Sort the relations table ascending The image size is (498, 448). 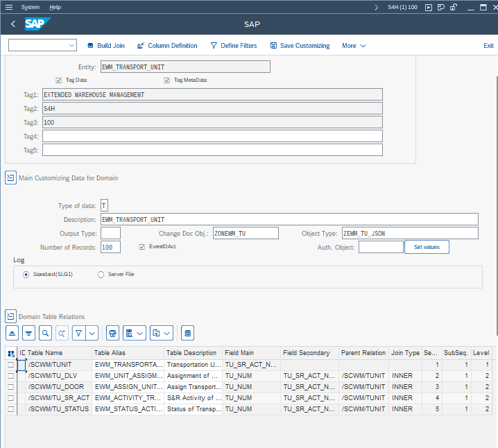click(12, 333)
